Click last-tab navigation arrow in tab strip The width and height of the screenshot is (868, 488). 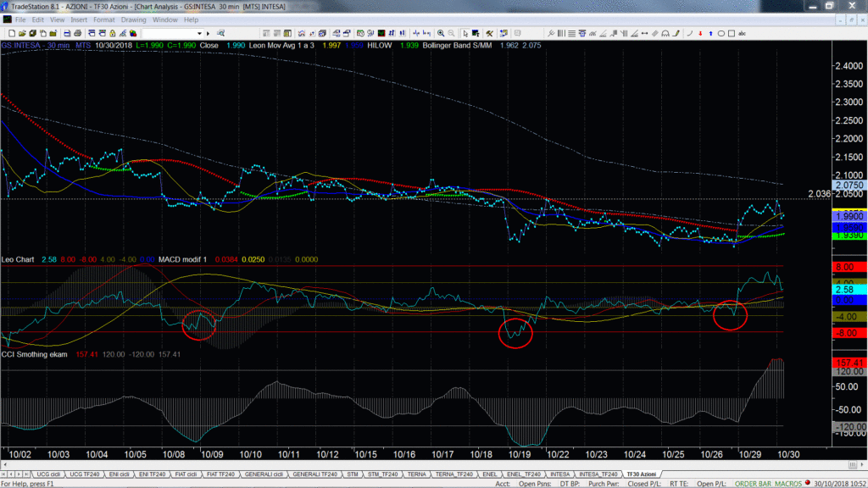pyautogui.click(x=26, y=474)
